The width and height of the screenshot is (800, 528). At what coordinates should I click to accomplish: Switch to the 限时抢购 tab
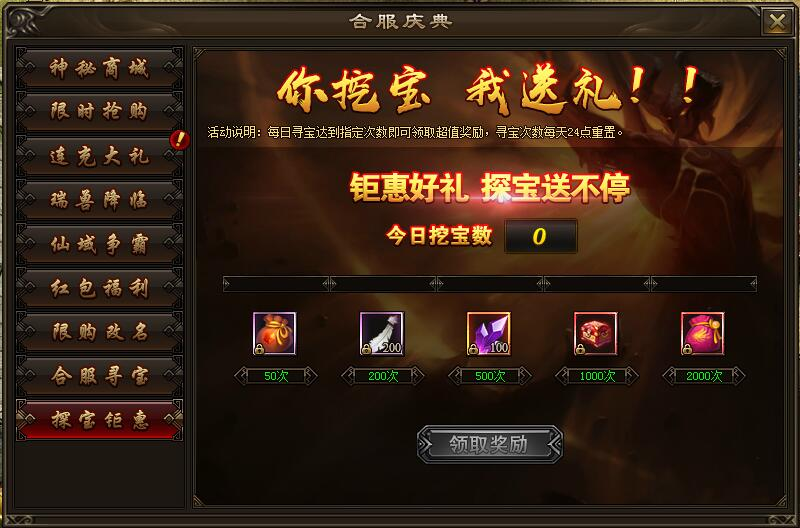click(x=99, y=111)
